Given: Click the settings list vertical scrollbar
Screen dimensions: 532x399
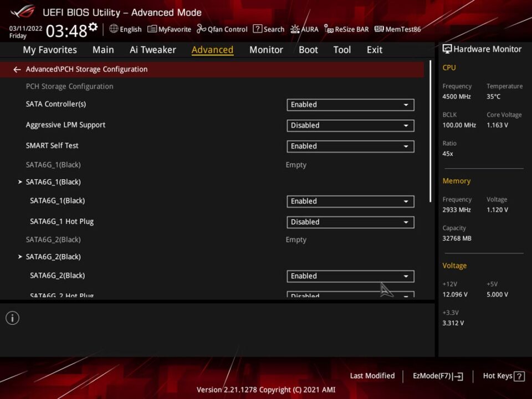Looking at the screenshot, I should coord(431,131).
